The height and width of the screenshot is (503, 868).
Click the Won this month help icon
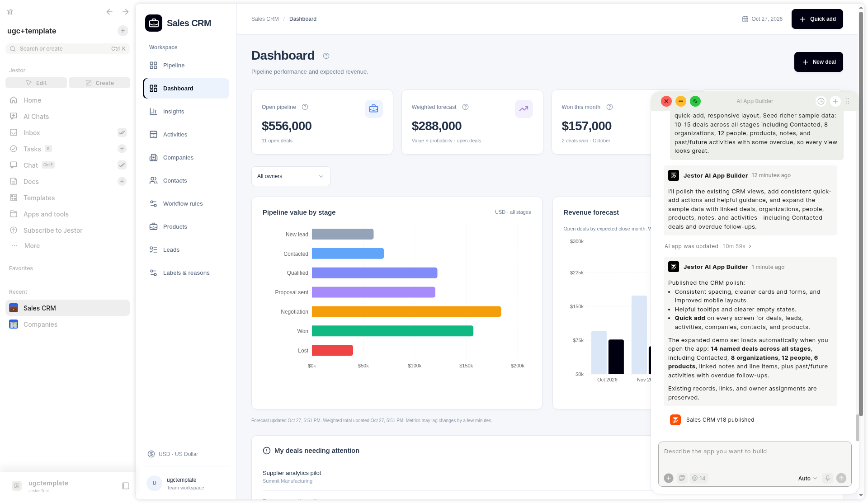(609, 107)
